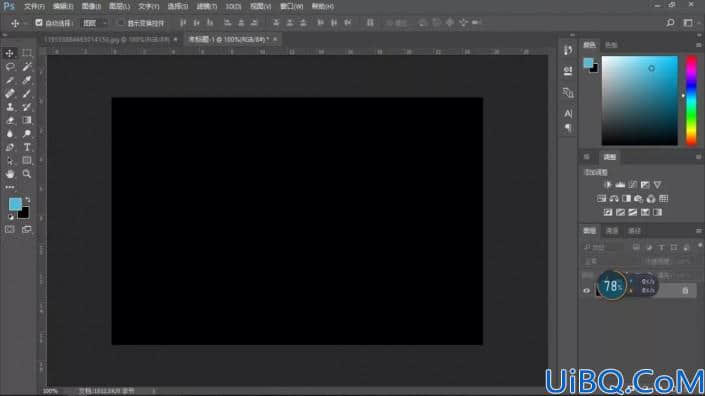Change the screen mode
The height and width of the screenshot is (396, 705).
click(x=27, y=229)
